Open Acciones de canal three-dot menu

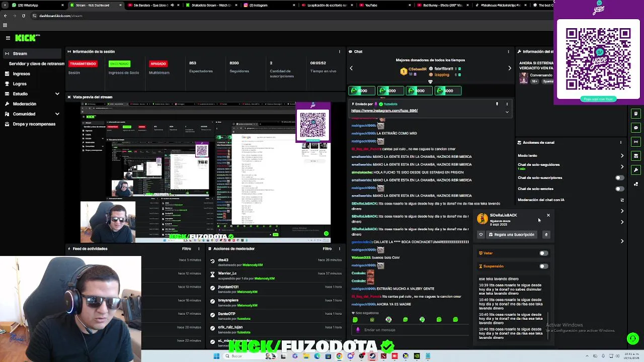pos(620,142)
